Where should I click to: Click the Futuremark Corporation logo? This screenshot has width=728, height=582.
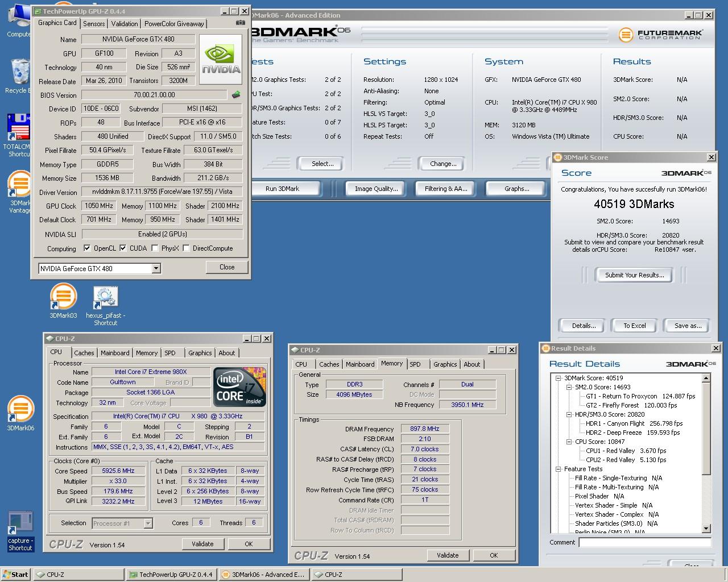[661, 35]
